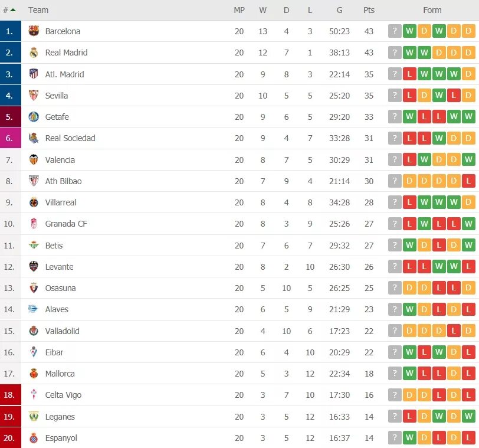The image size is (479, 448).
Task: Click the Espanyol crest icon
Action: pyautogui.click(x=34, y=438)
